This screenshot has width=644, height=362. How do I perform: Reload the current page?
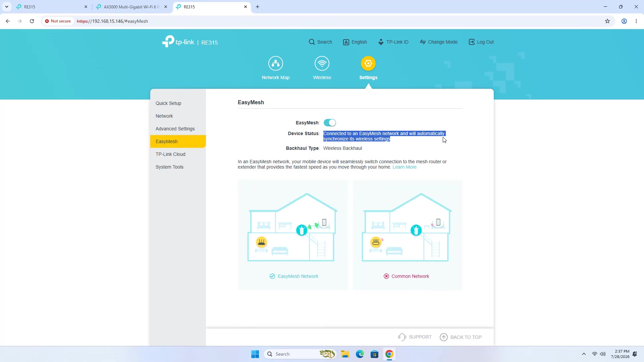click(32, 21)
